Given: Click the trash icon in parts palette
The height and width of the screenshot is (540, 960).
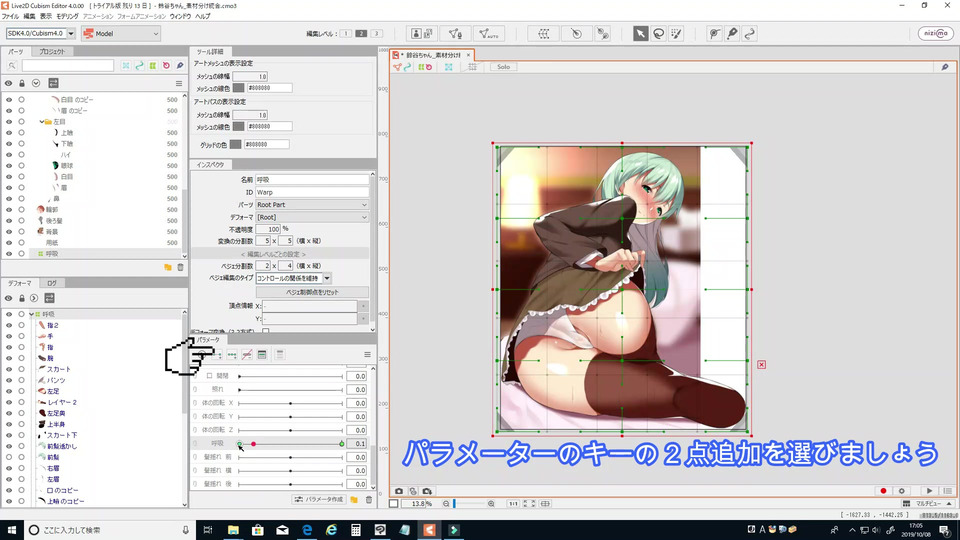Looking at the screenshot, I should click(x=181, y=268).
